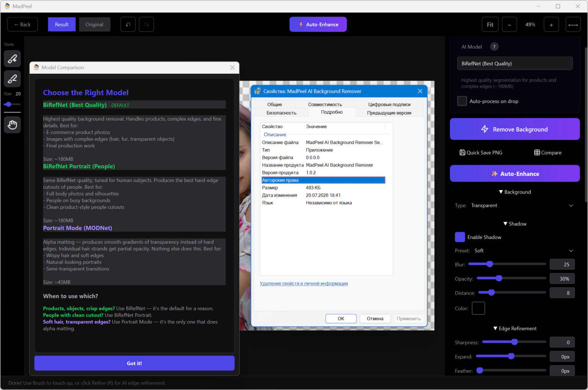
Task: Adjust the Feather slider
Action: click(511, 370)
